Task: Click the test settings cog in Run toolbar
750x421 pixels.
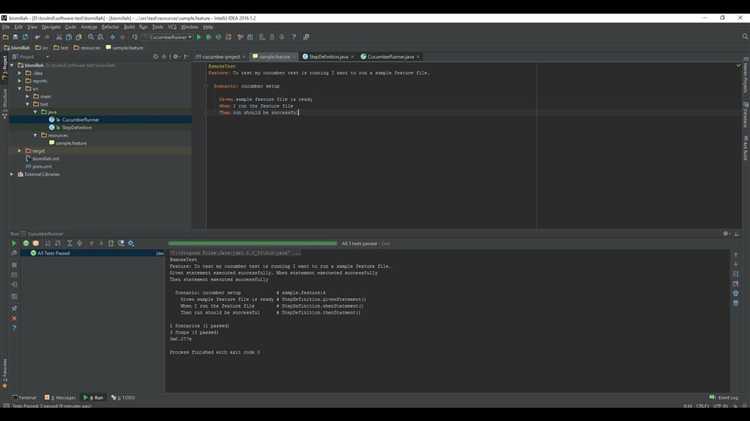Action: coord(131,244)
